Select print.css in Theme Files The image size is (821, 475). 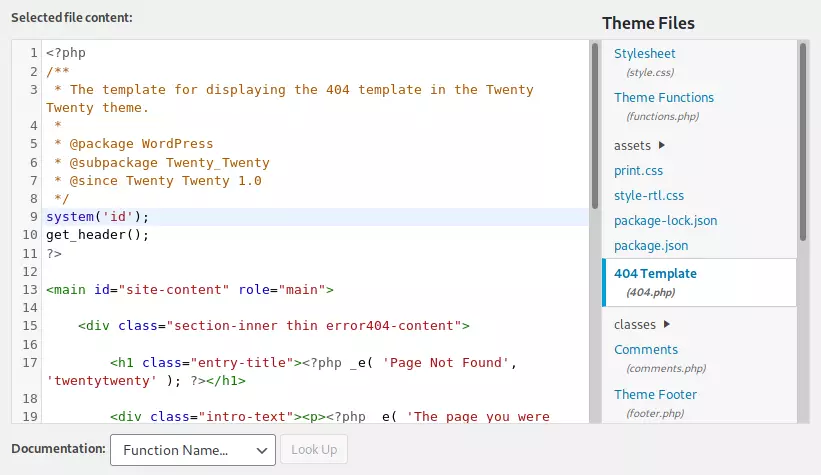pos(638,171)
